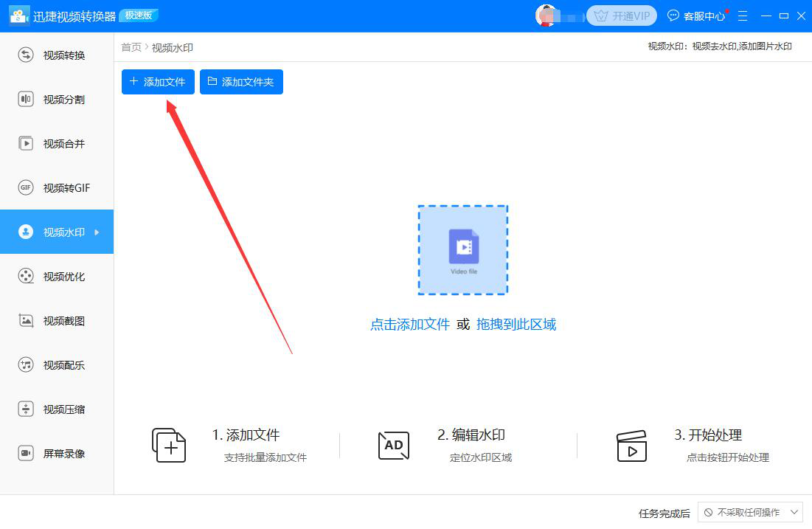
Task: Click the 任务完成后 label
Action: point(664,514)
